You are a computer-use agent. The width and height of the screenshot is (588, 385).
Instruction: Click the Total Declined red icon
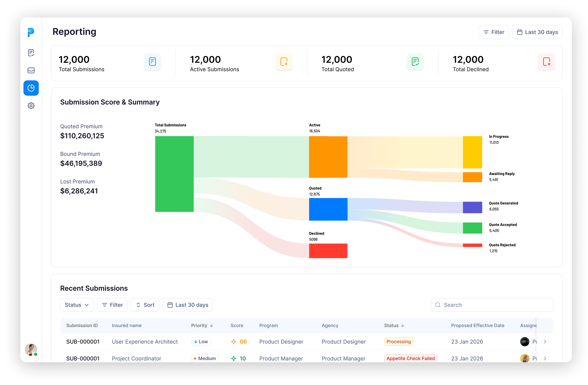[546, 62]
